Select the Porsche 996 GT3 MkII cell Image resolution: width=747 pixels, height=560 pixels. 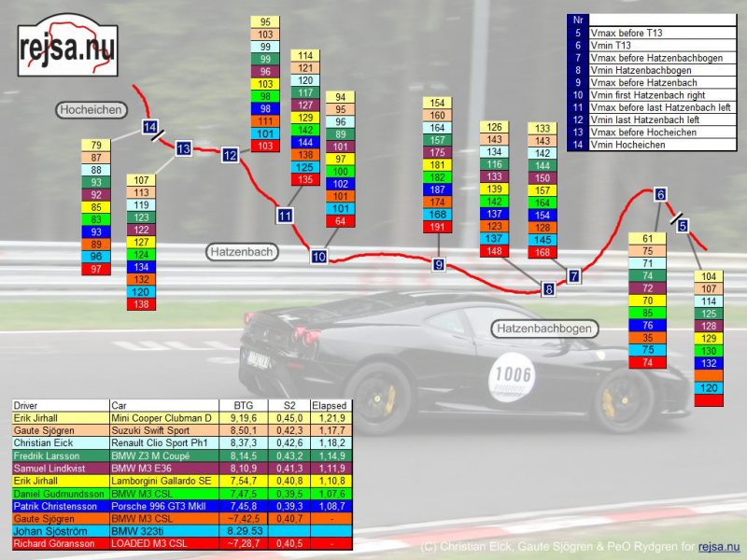point(164,506)
